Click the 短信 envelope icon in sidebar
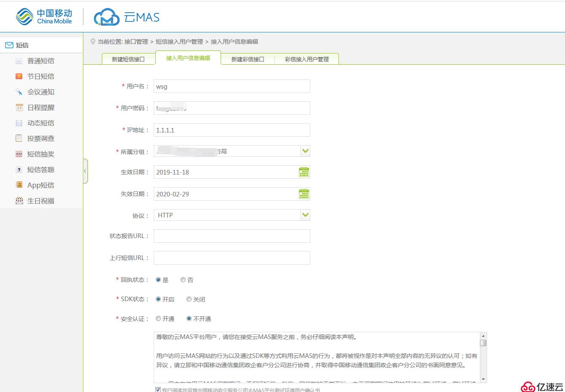565x392 pixels. (9, 45)
